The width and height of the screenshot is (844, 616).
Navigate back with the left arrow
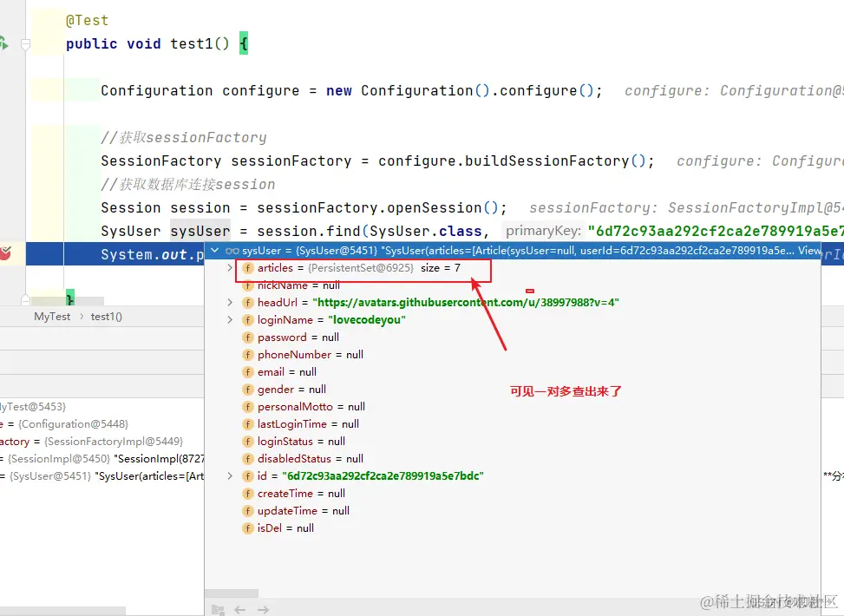pyautogui.click(x=240, y=610)
